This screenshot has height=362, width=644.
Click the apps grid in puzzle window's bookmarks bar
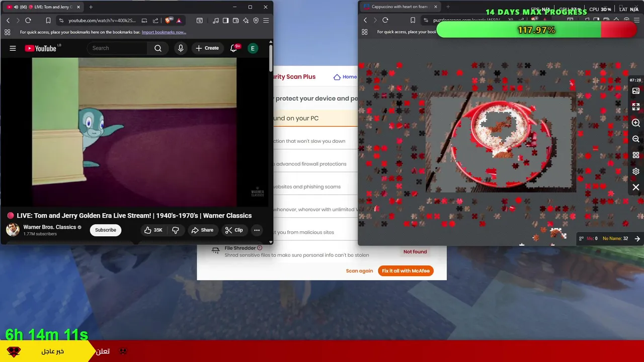tap(364, 32)
